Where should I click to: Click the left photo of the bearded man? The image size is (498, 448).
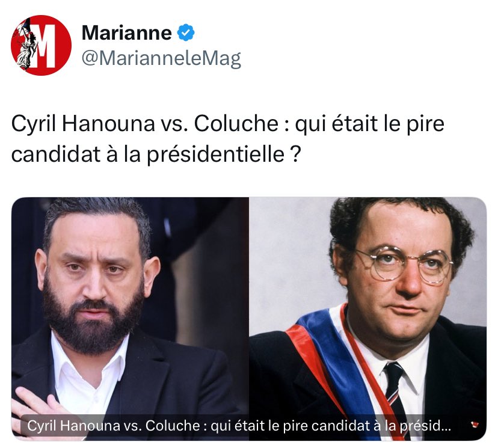(131, 319)
